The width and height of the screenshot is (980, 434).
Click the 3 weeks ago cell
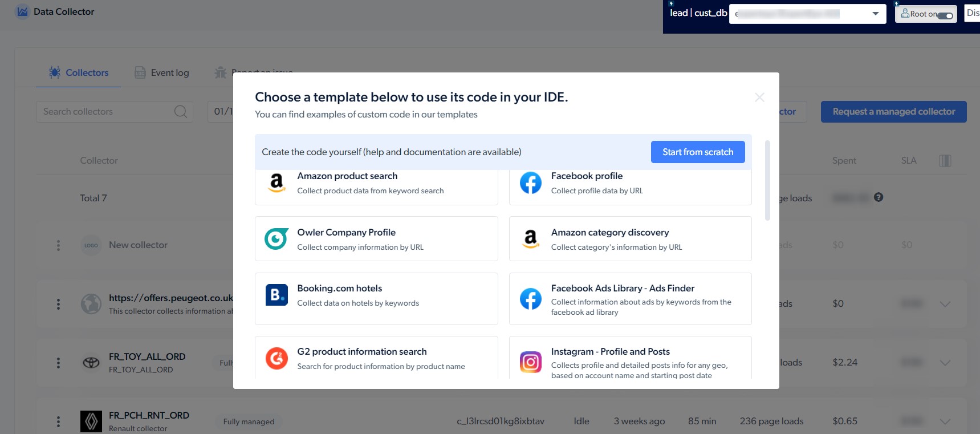click(x=639, y=421)
